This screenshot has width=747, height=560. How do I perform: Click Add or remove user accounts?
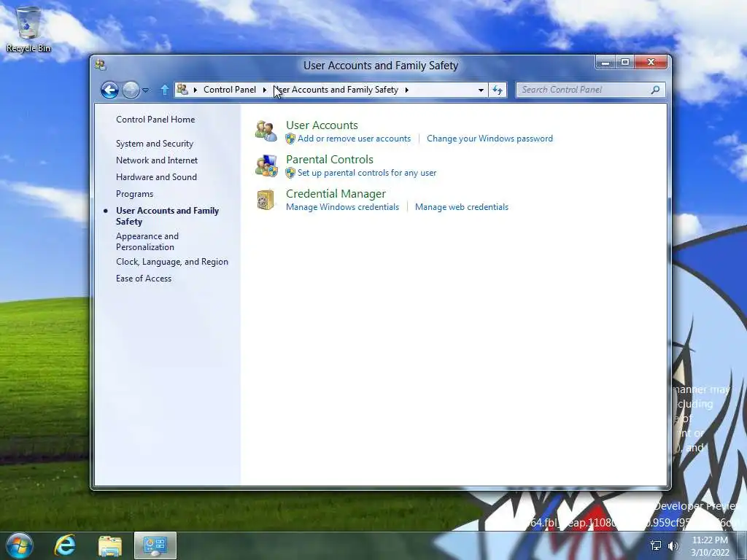tap(354, 139)
